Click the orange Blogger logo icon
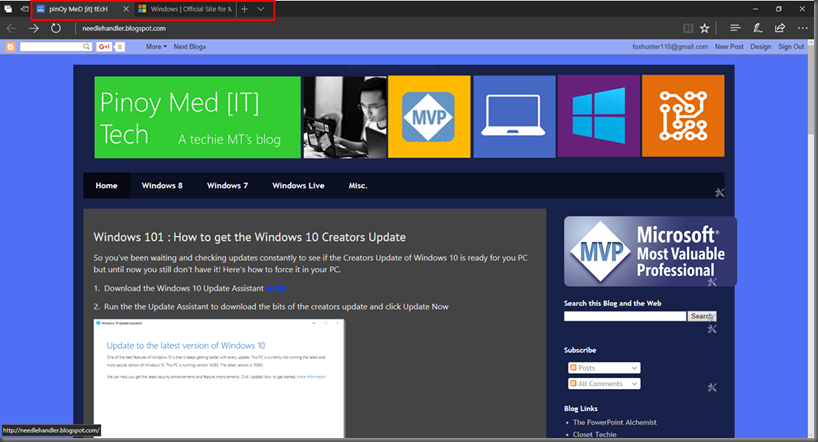This screenshot has width=818, height=442. pyautogui.click(x=10, y=47)
